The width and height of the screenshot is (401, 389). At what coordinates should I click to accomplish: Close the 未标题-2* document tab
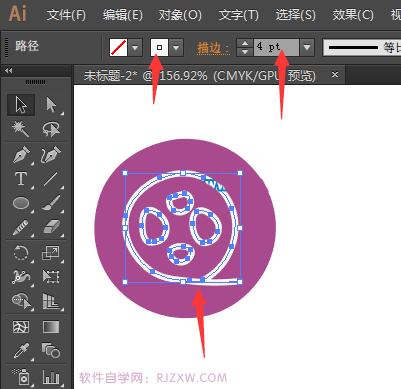click(335, 75)
